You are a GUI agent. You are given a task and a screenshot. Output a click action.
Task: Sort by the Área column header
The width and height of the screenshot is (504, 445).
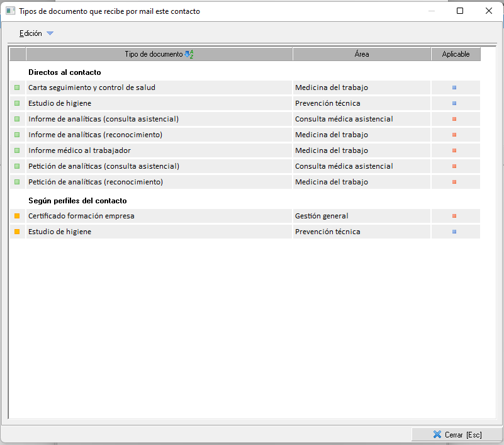coord(362,55)
